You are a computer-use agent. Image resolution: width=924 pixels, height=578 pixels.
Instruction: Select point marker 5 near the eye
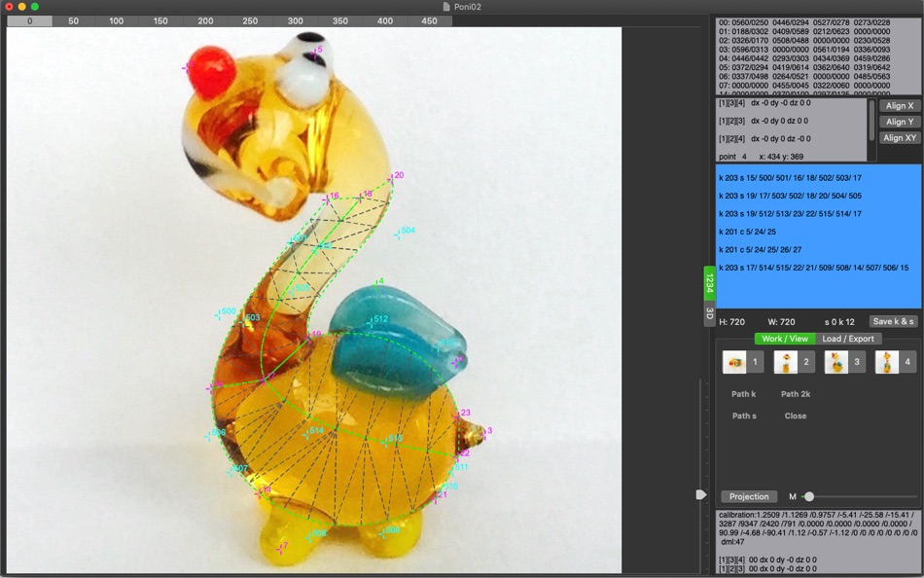click(315, 52)
